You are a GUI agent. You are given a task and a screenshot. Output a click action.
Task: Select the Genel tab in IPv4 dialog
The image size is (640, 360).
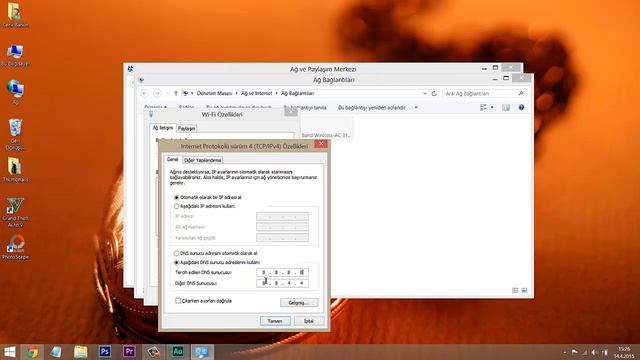coord(173,160)
